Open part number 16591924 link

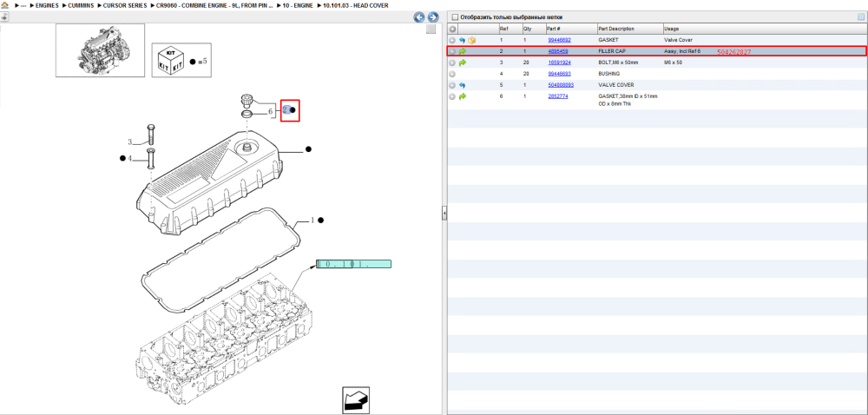[x=559, y=63]
